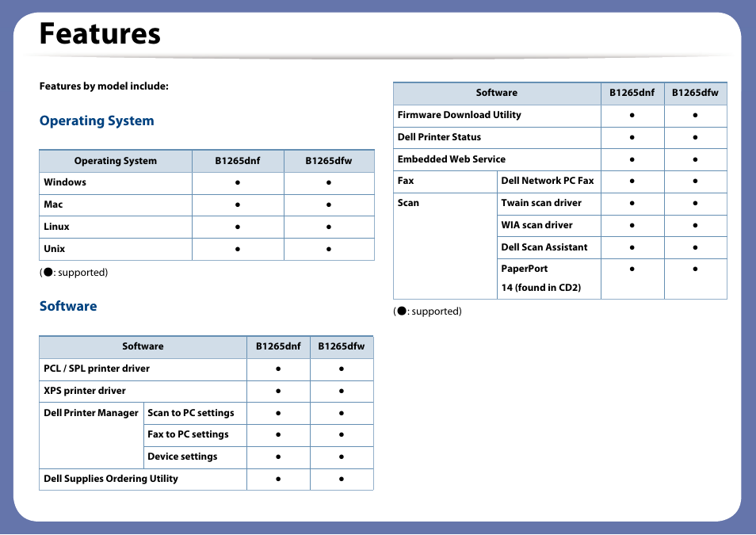This screenshot has height=535, width=756.
Task: Click the "14 (found in CD2)" line
Action: [x=541, y=288]
